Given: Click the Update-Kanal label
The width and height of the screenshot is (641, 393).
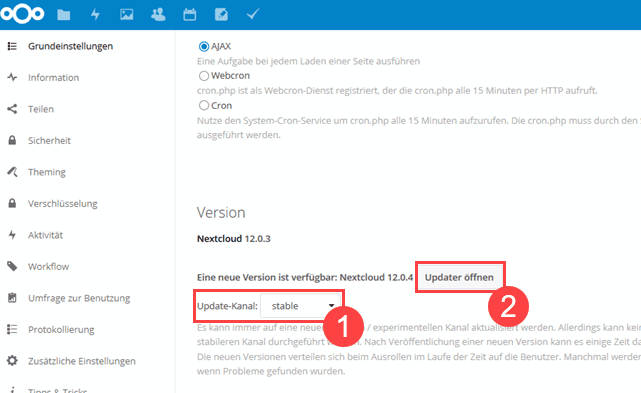Looking at the screenshot, I should click(x=227, y=306).
